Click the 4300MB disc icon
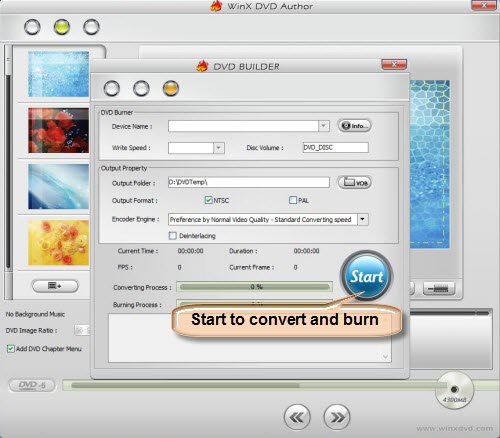The image size is (500, 438). (x=454, y=391)
